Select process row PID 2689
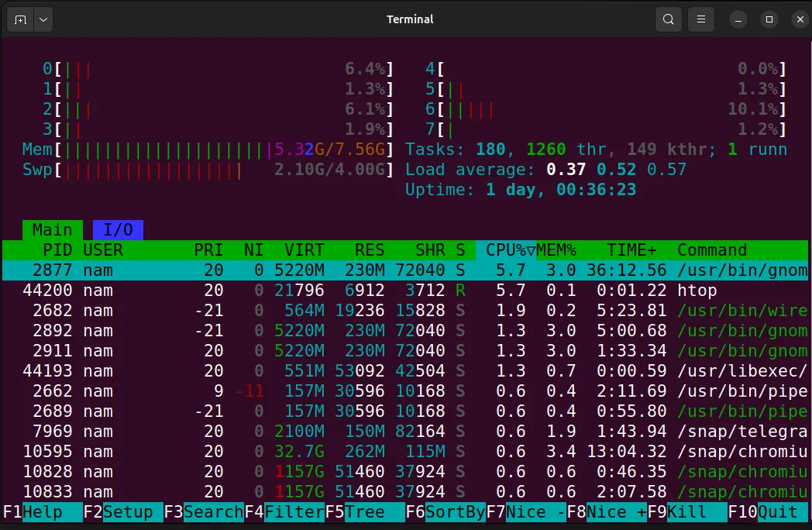This screenshot has height=530, width=812. click(405, 411)
